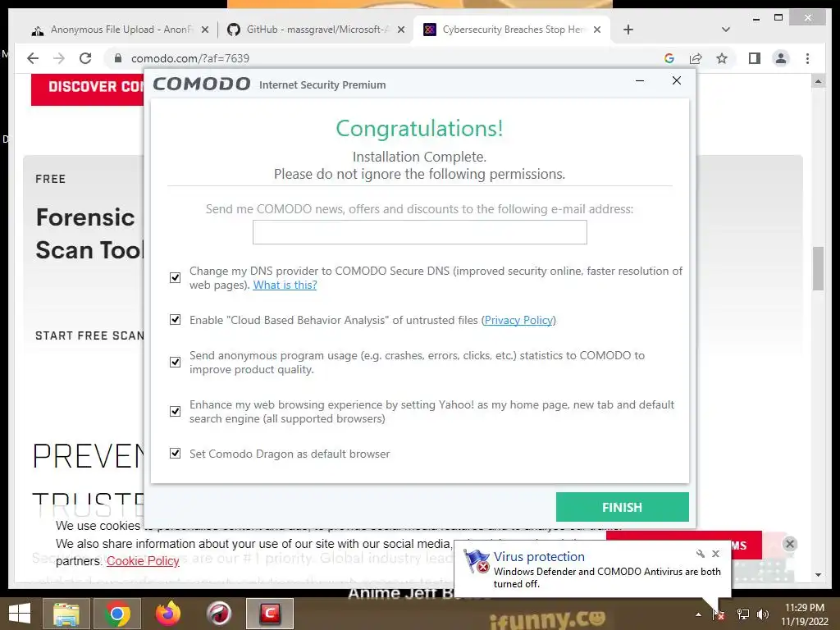
Task: Click the Virus protection notification title
Action: tap(539, 557)
